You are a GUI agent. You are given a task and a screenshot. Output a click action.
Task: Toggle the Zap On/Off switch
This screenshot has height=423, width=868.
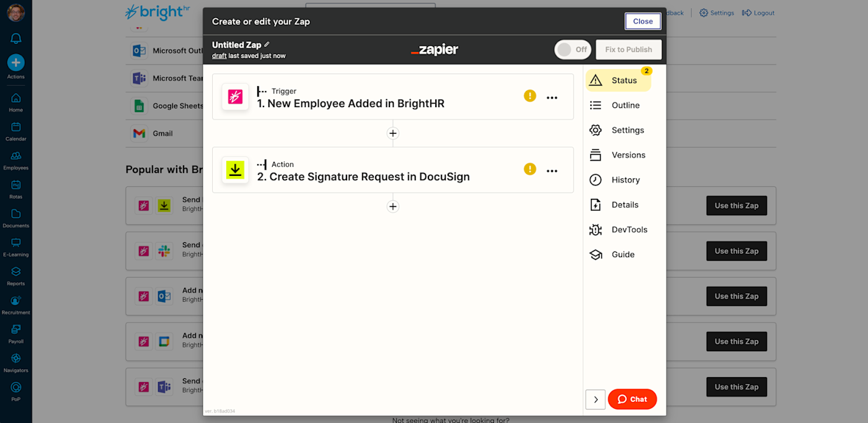(573, 50)
